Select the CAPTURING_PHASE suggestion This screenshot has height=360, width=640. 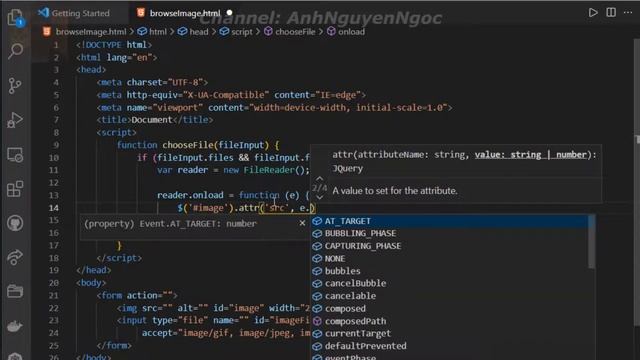[x=450, y=246]
